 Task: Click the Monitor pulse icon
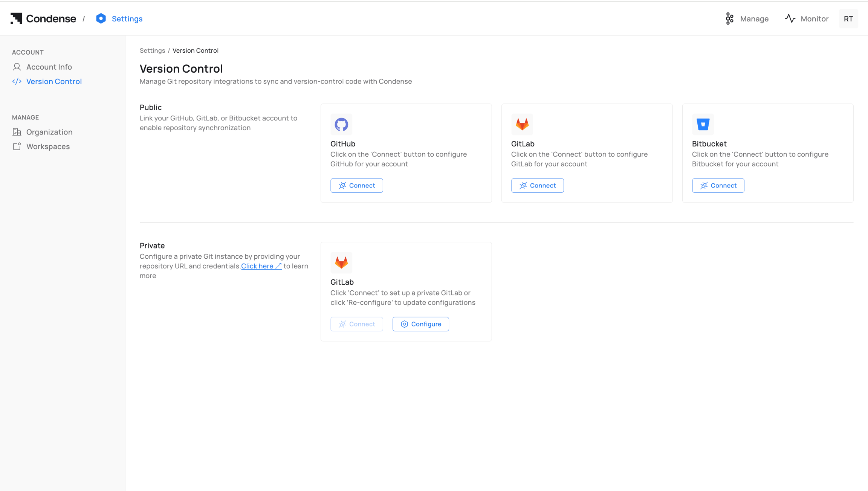pos(790,18)
